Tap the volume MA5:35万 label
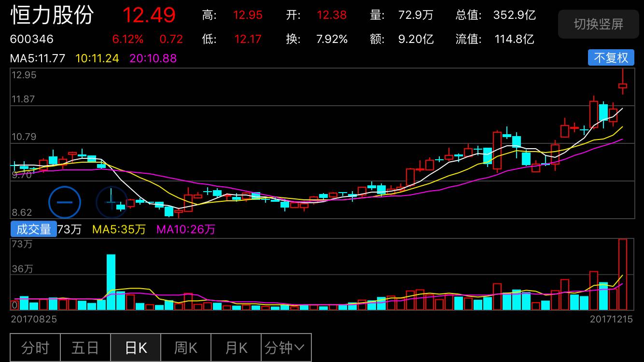Image resolution: width=644 pixels, height=362 pixels. pos(119,229)
